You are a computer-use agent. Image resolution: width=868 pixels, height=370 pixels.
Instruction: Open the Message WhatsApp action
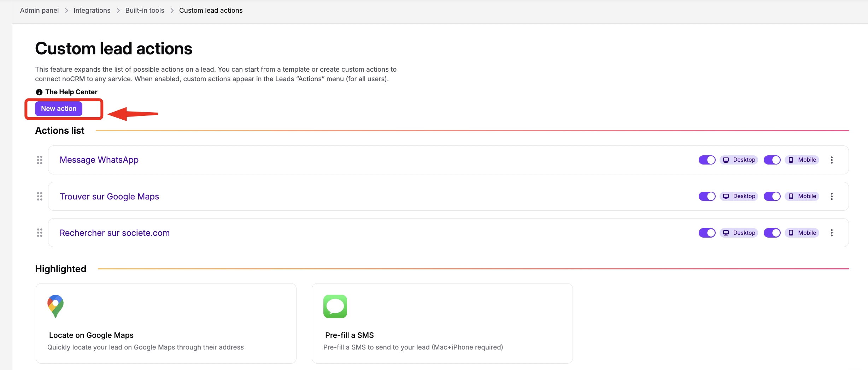99,160
